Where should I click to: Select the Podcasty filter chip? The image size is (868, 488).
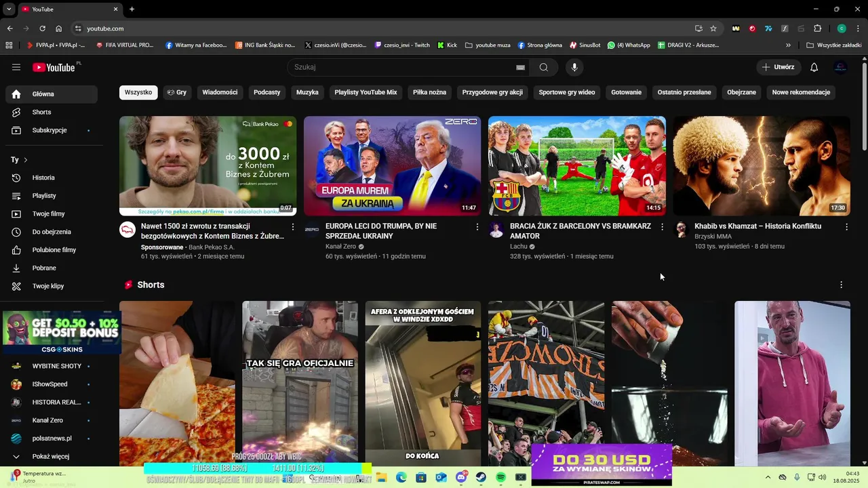tap(267, 92)
